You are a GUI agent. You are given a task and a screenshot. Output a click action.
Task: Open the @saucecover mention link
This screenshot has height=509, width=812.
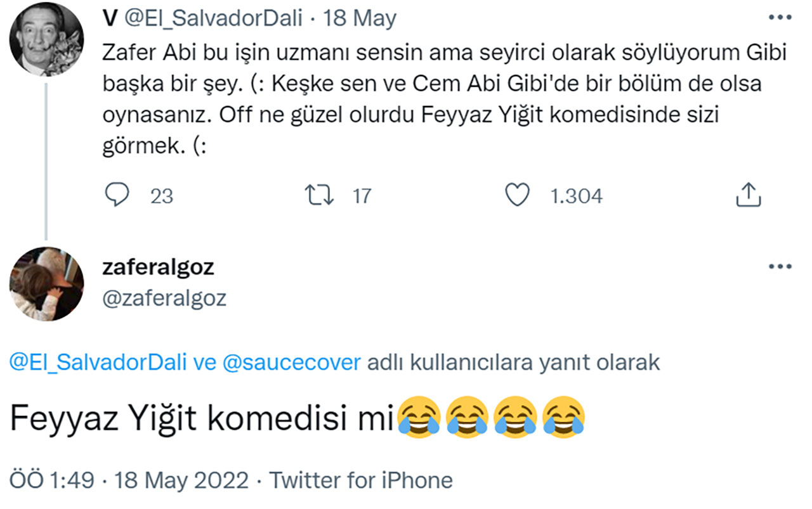[x=291, y=363]
